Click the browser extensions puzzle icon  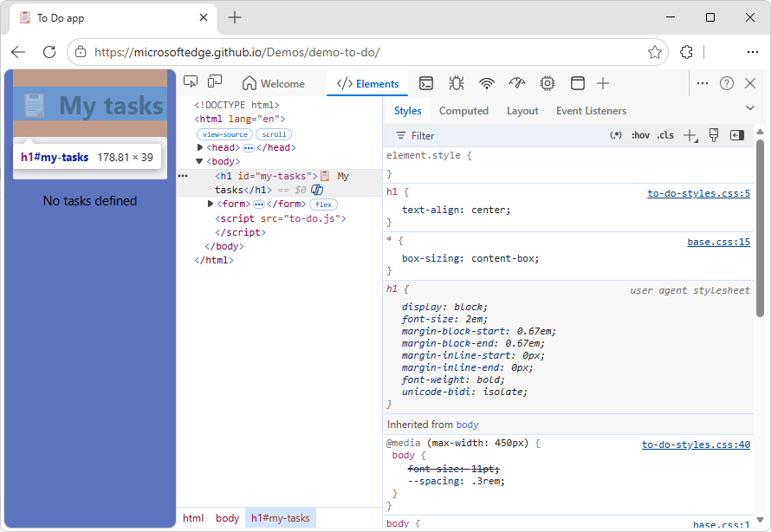tap(686, 52)
